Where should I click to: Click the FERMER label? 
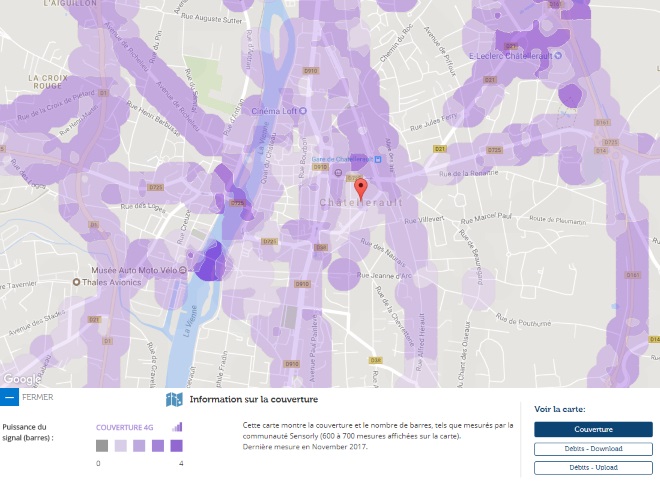click(x=37, y=397)
